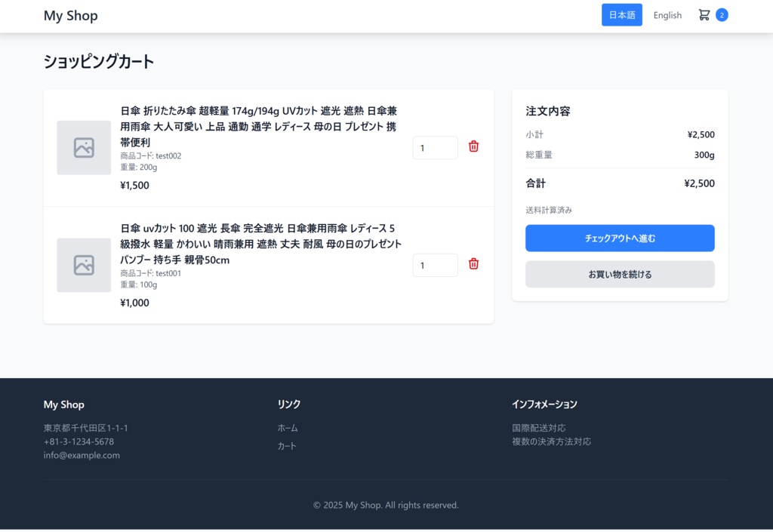773x532 pixels.
Task: Click the trash icon for the long umbrella item
Action: 473,264
